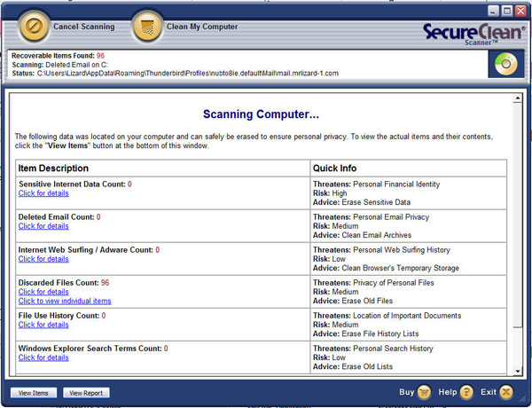Image resolution: width=532 pixels, height=408 pixels.
Task: Minimize the SecureClean window
Action: pos(493,11)
